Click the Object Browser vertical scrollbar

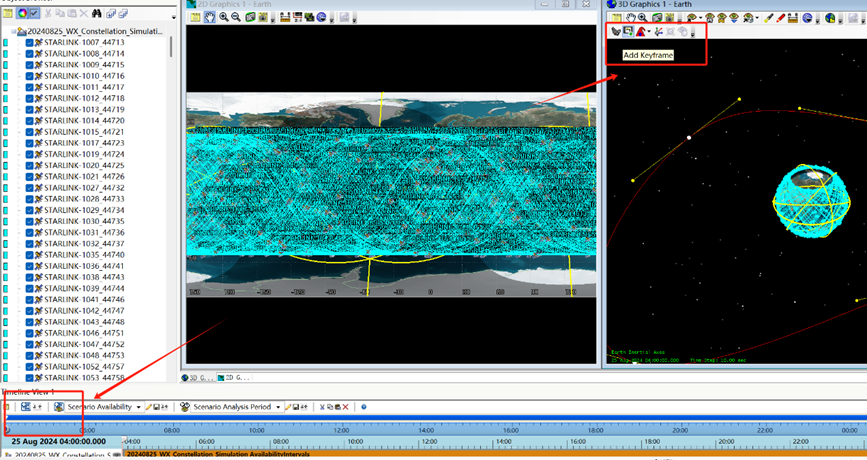[171, 47]
